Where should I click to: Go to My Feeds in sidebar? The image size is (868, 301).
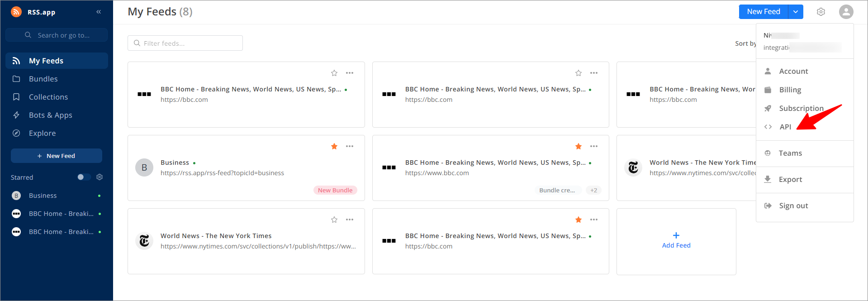[57, 61]
